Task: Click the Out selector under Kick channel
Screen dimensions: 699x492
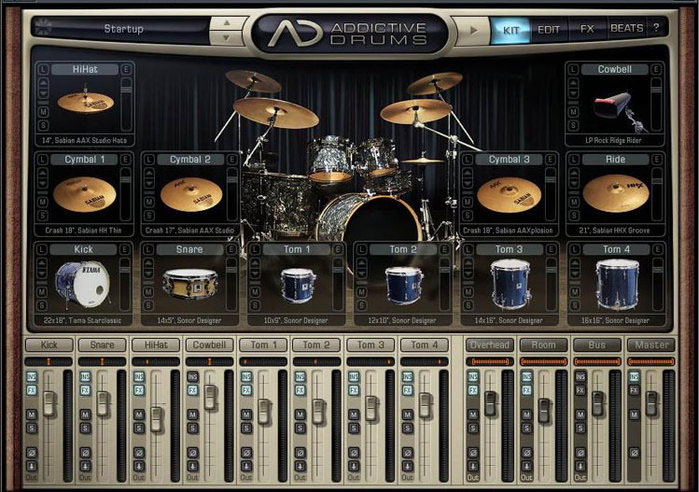Action: tap(31, 477)
